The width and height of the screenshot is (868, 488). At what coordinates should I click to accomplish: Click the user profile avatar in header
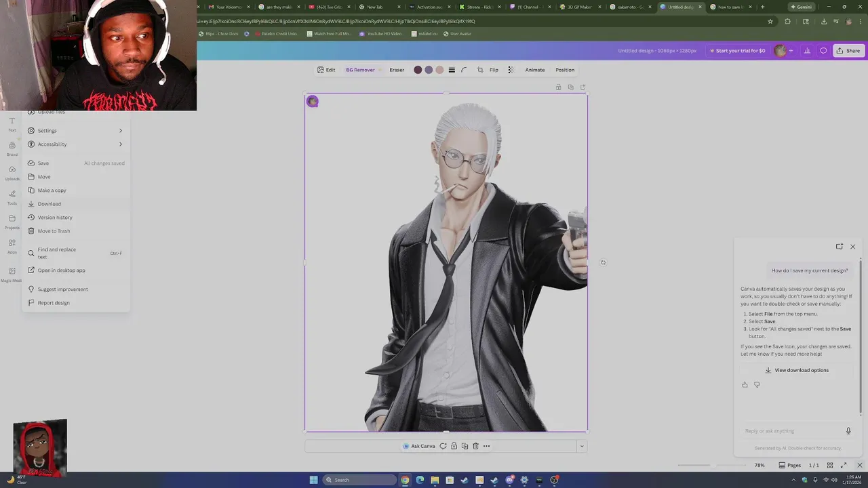(781, 51)
